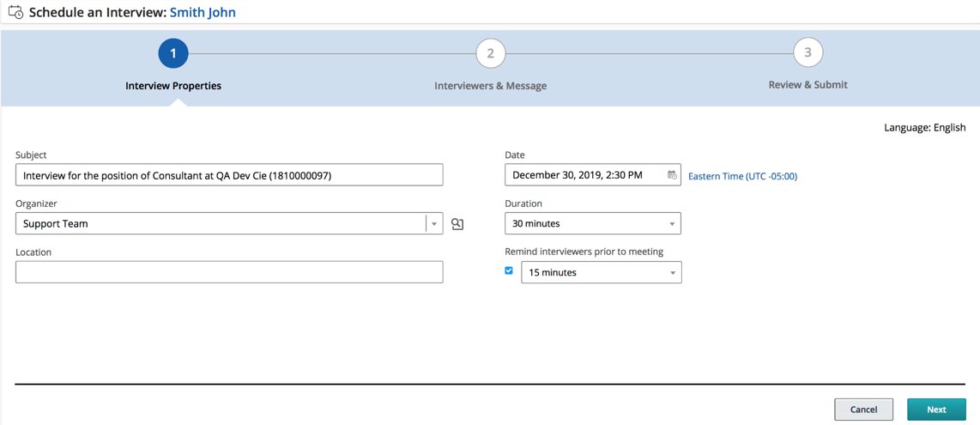
Task: Open the reminder 15 minutes dropdown
Action: (601, 273)
